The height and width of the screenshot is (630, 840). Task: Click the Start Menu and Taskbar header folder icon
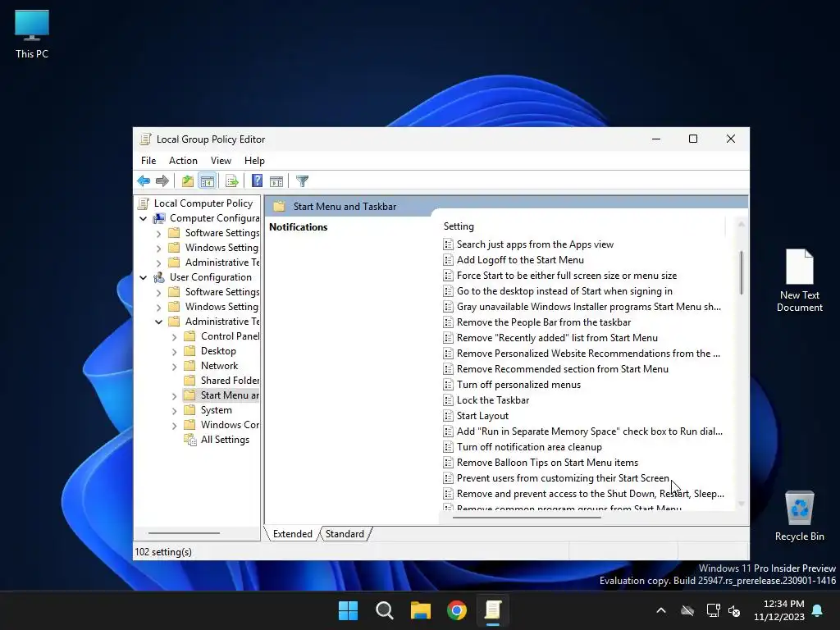coord(279,207)
